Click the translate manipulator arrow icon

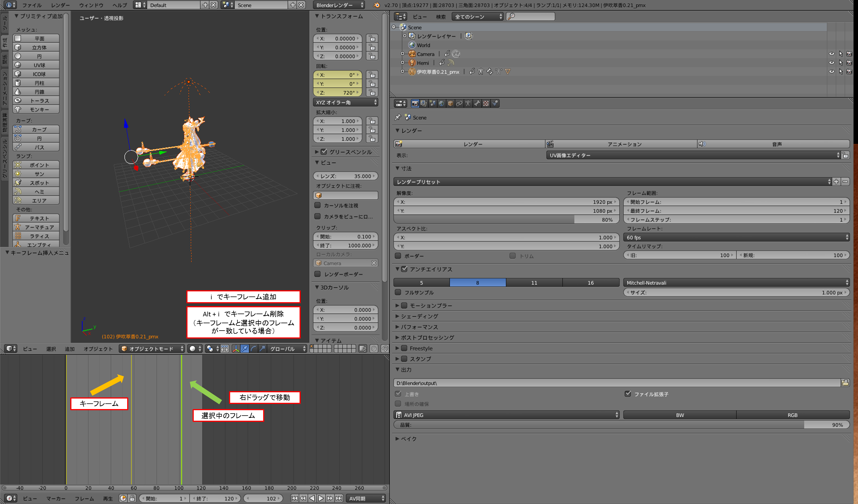(x=244, y=349)
